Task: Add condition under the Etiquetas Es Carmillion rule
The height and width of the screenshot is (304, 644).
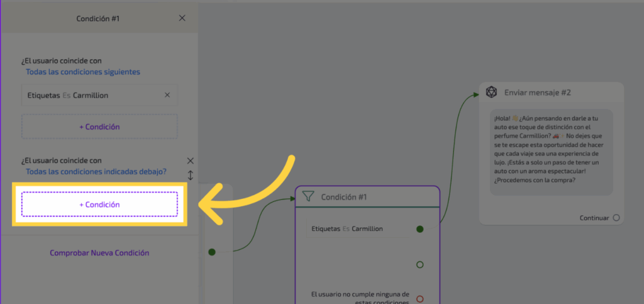Action: pos(99,127)
